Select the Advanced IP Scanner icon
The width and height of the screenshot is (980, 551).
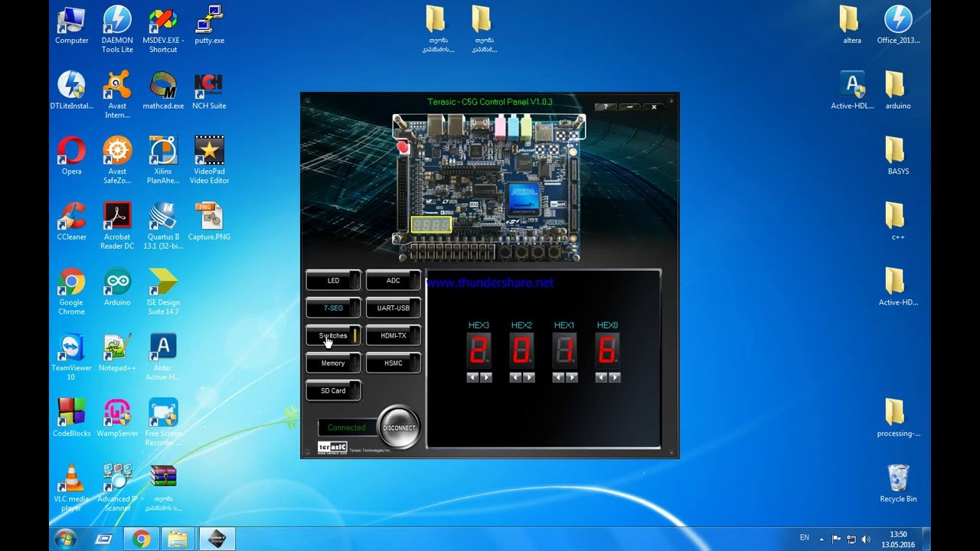click(x=117, y=488)
